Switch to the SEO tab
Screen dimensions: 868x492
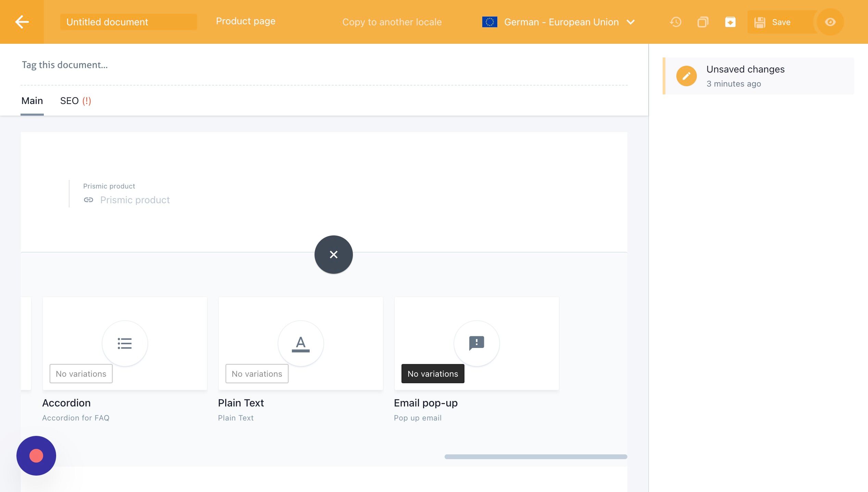point(75,101)
